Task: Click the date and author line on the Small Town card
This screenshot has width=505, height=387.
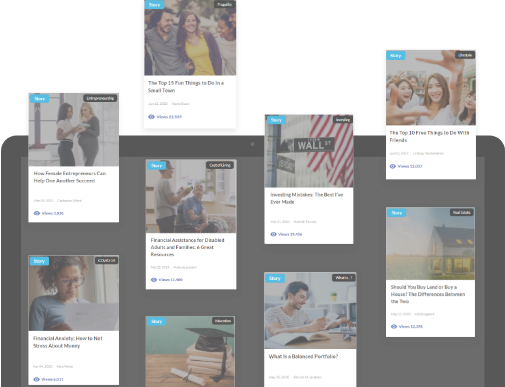Action: 169,104
